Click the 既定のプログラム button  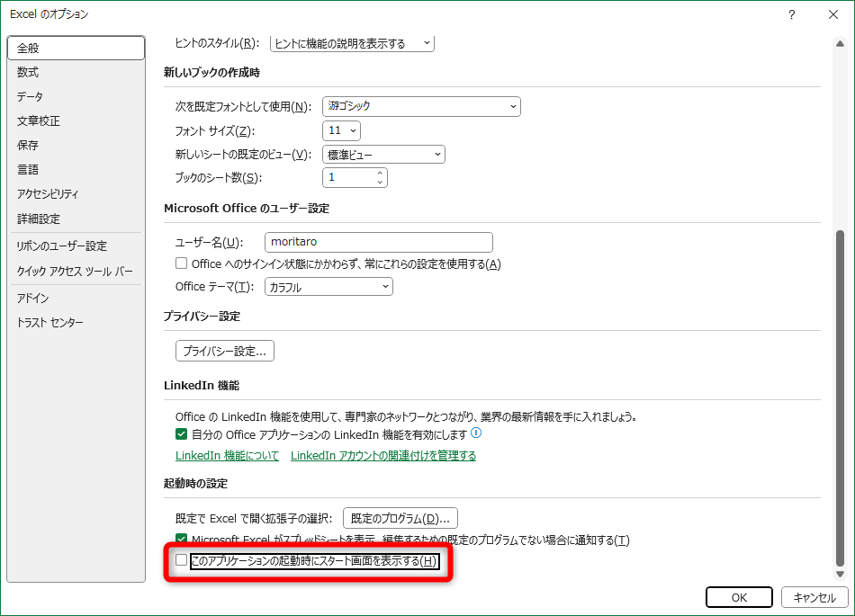399,518
